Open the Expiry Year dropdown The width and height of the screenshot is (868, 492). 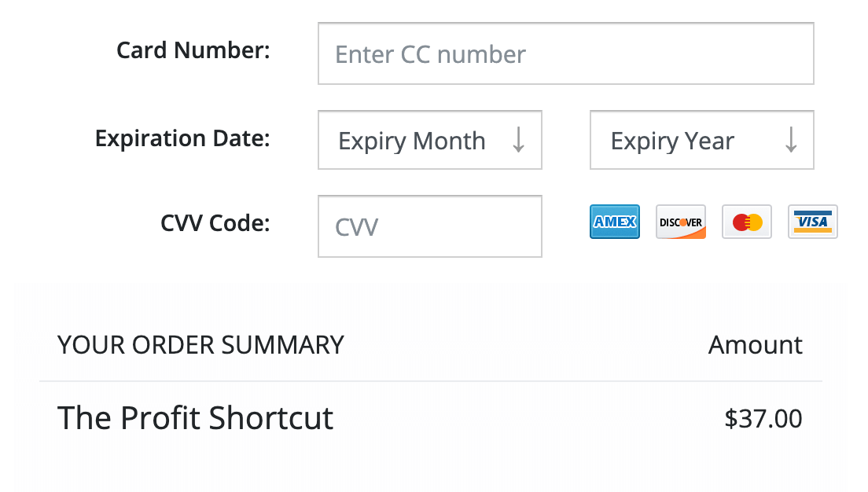(702, 140)
